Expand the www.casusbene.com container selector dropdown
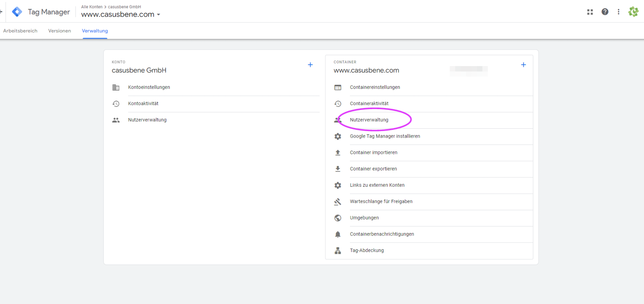Screen dimensions: 644x304 click(x=121, y=14)
